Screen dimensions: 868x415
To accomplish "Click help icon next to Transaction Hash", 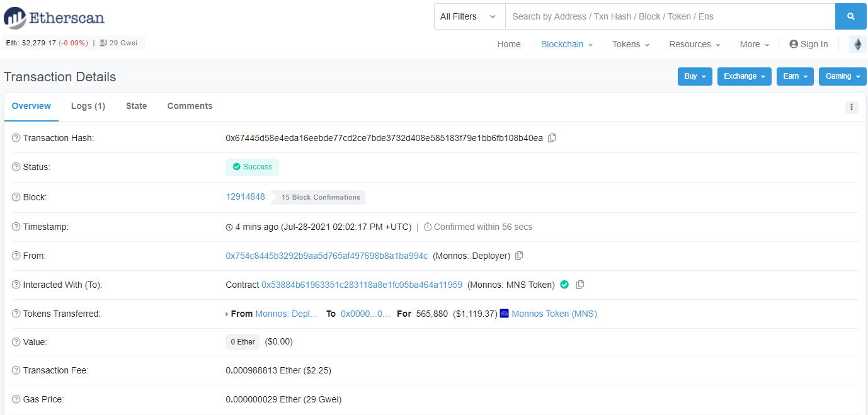I will click(16, 138).
